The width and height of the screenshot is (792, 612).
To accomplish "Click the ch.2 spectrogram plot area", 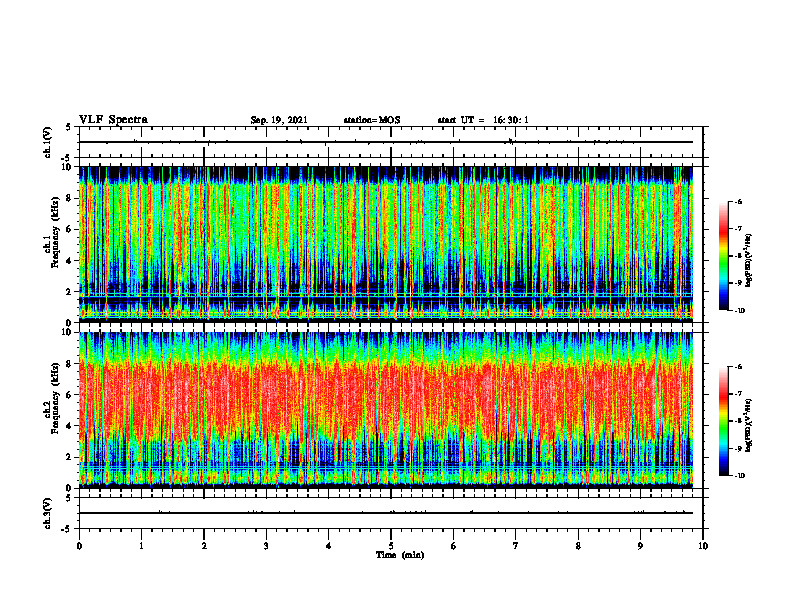I will click(386, 410).
